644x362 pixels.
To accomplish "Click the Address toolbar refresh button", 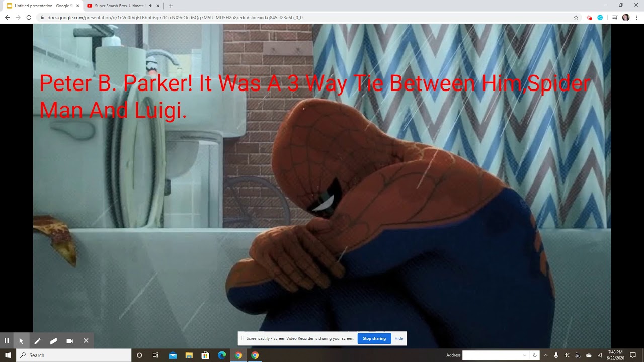I will [534, 355].
